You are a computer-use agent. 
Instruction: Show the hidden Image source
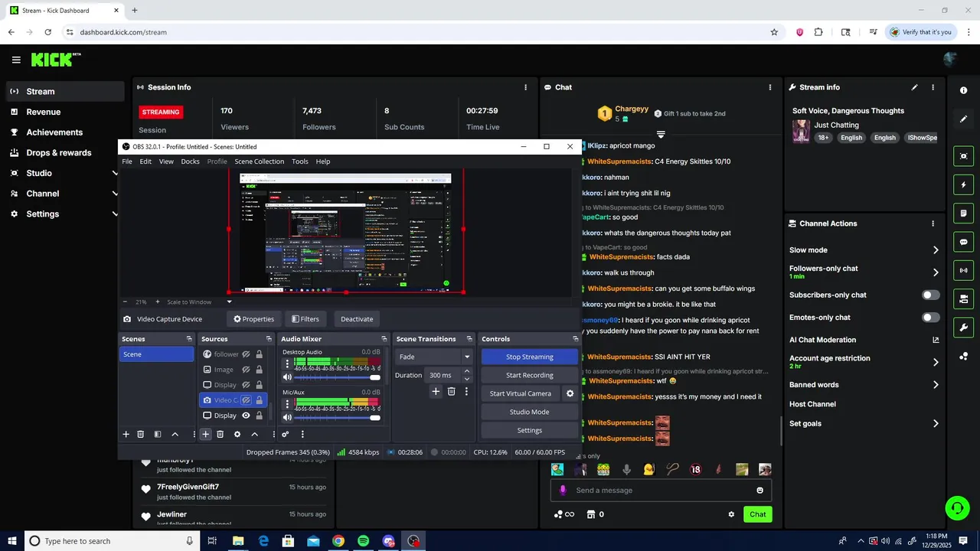(x=247, y=370)
